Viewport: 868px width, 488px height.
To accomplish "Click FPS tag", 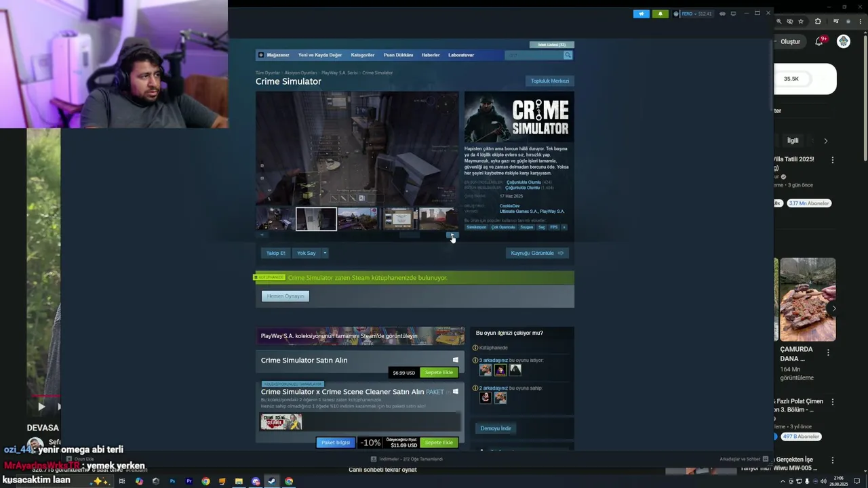I will (x=554, y=227).
